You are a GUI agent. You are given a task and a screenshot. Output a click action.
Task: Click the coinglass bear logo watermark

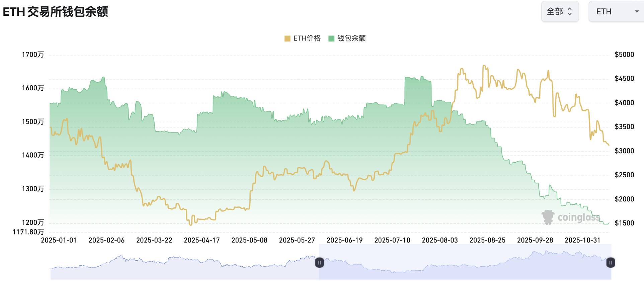pos(548,217)
